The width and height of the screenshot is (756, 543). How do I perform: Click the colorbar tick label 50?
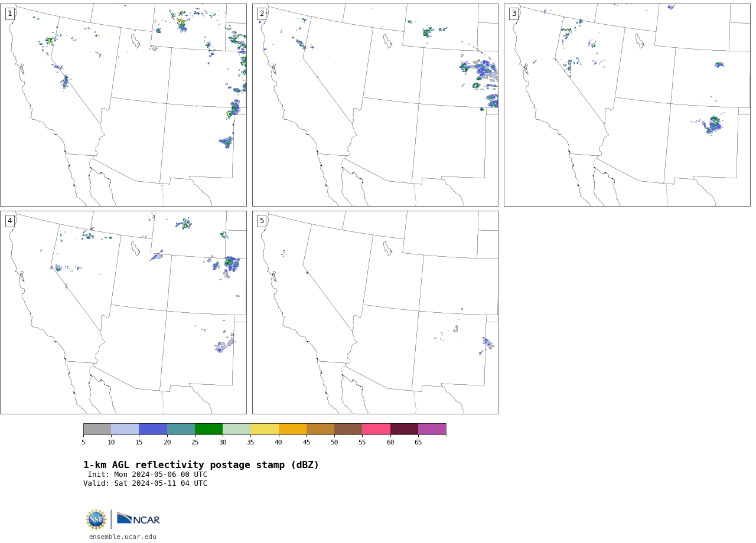(x=334, y=442)
